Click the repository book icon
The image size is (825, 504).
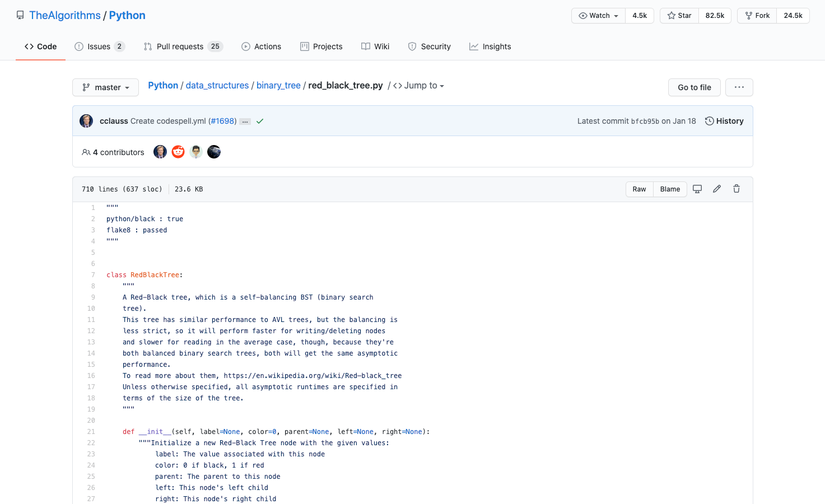click(x=20, y=16)
